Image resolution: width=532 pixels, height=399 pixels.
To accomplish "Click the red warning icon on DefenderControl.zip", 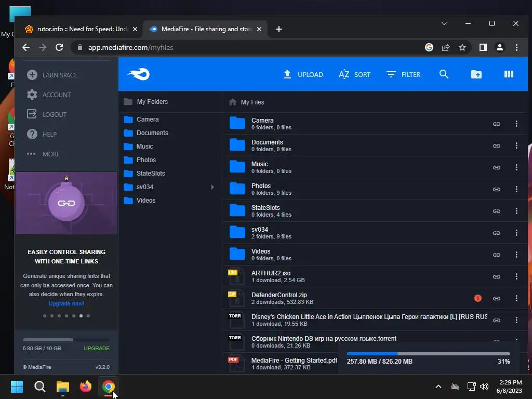I will (x=478, y=298).
